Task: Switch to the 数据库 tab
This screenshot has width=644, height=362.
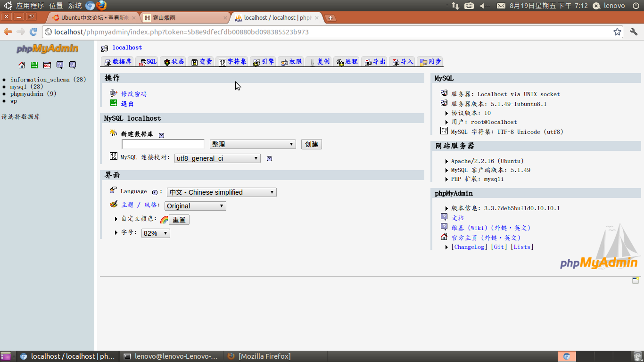Action: (118, 62)
